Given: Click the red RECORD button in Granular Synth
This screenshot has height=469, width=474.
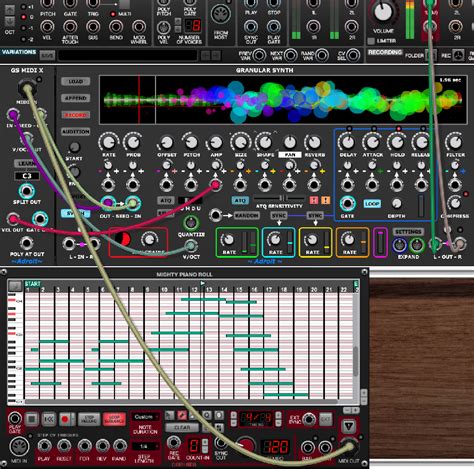Looking at the screenshot, I should [76, 115].
